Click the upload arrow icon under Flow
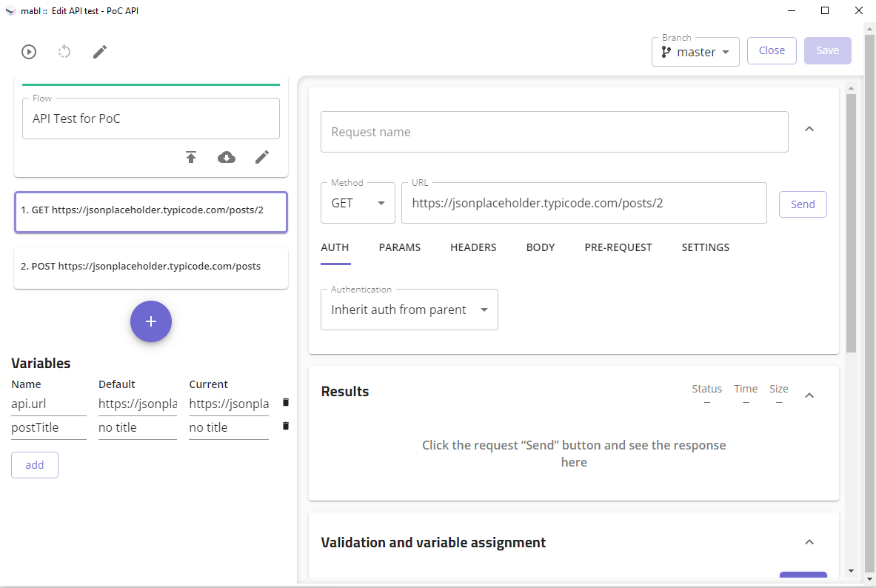The height and width of the screenshot is (588, 876). [191, 157]
